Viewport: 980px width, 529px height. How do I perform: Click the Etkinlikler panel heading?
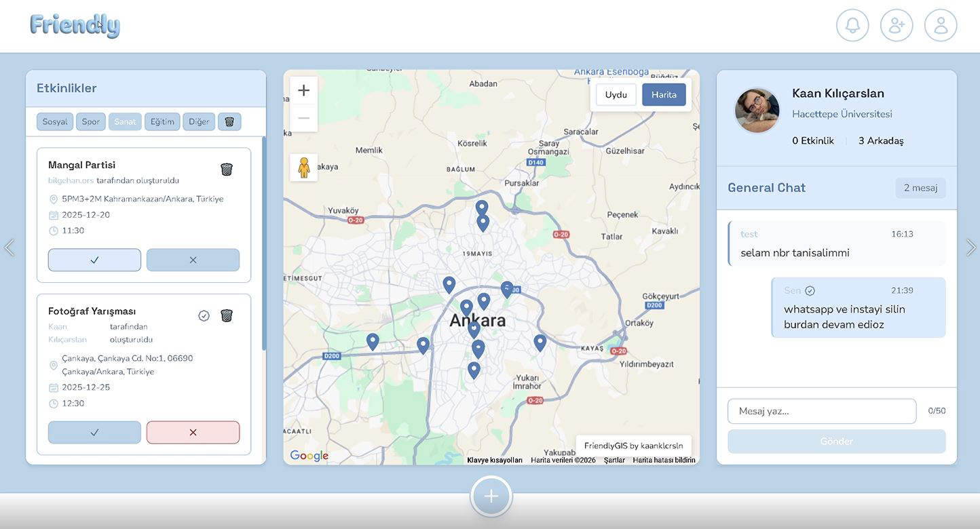[67, 88]
